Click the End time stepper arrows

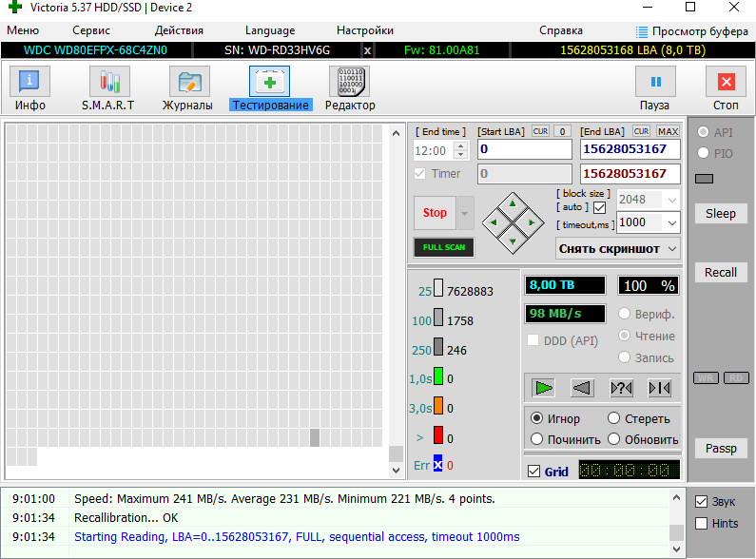[x=461, y=150]
